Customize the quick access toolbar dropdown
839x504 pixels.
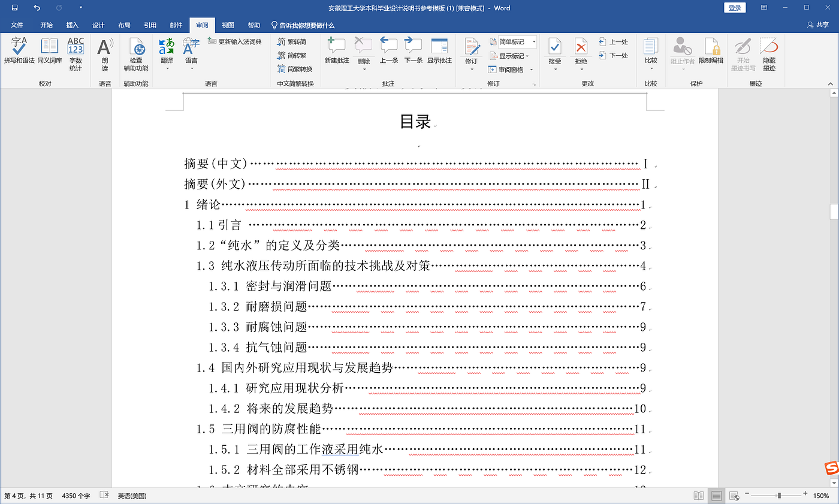(x=81, y=8)
